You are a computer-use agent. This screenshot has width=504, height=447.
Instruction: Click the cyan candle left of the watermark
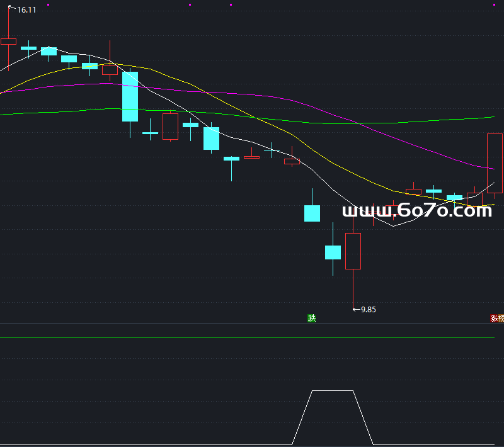312,213
